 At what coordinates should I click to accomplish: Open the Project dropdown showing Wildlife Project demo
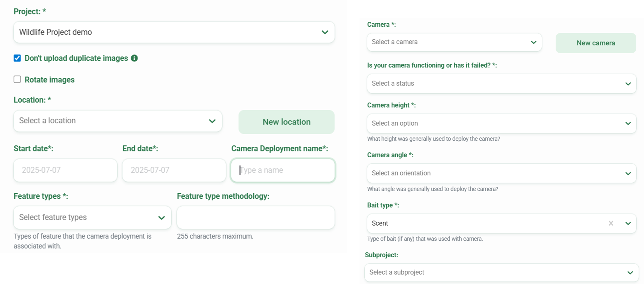(x=174, y=32)
